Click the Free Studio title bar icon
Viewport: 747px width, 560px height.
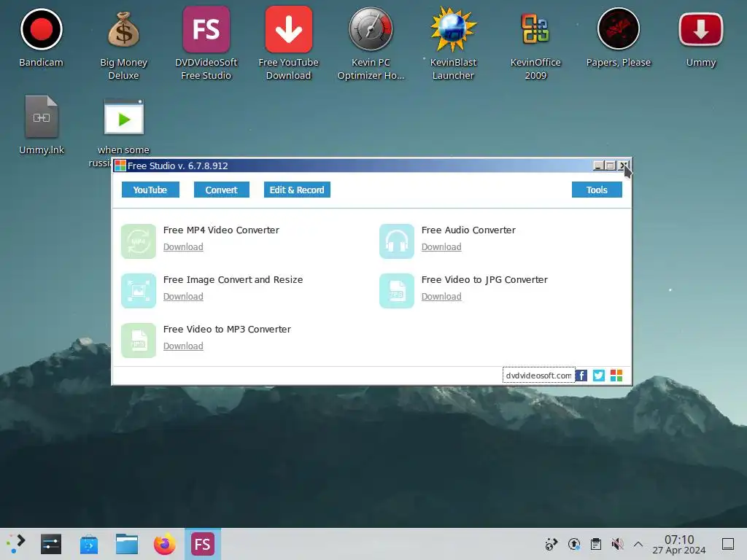(120, 166)
